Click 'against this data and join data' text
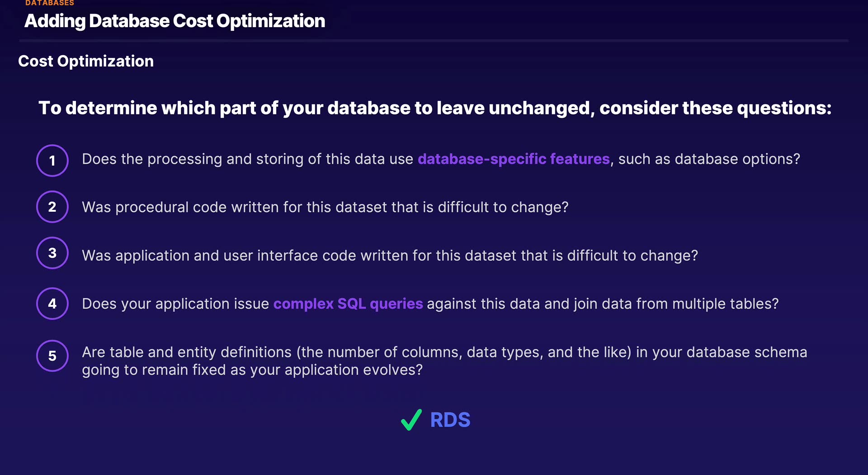This screenshot has height=475, width=868. click(603, 304)
